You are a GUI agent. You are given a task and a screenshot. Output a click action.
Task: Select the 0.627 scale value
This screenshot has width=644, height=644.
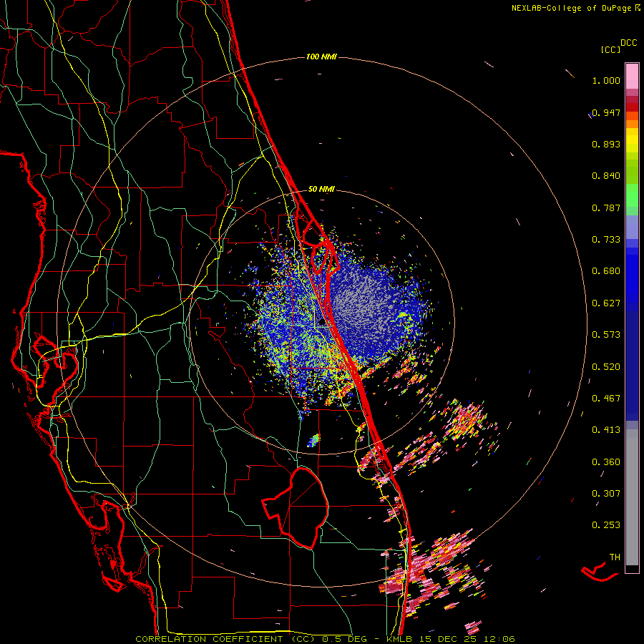(x=606, y=303)
